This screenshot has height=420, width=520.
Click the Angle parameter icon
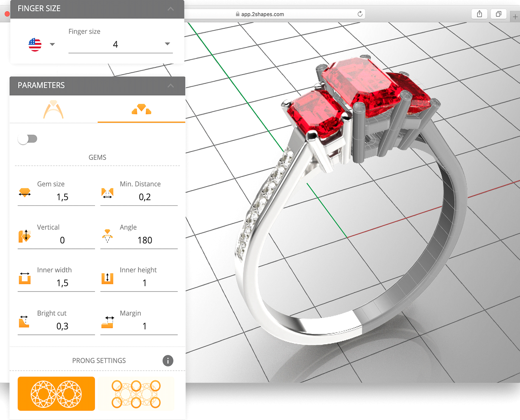point(108,236)
